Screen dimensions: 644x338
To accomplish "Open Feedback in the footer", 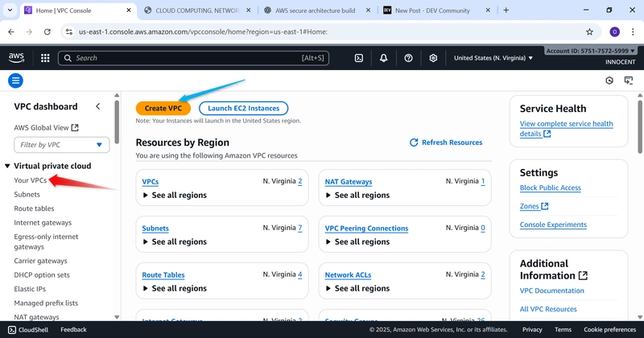I will pos(73,329).
